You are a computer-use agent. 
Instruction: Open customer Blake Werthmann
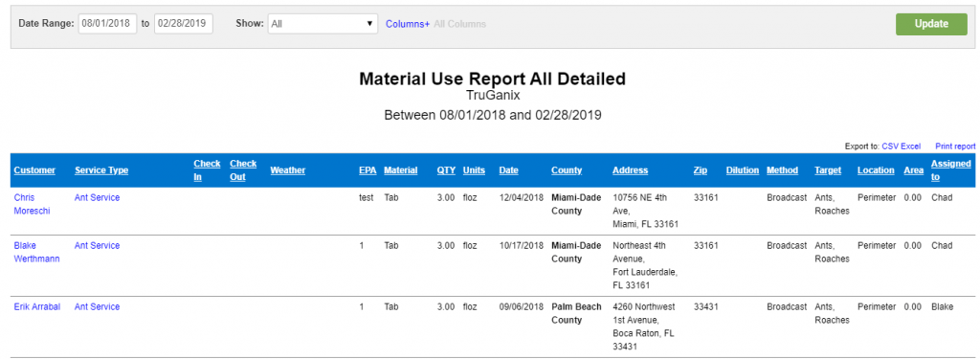click(x=37, y=252)
